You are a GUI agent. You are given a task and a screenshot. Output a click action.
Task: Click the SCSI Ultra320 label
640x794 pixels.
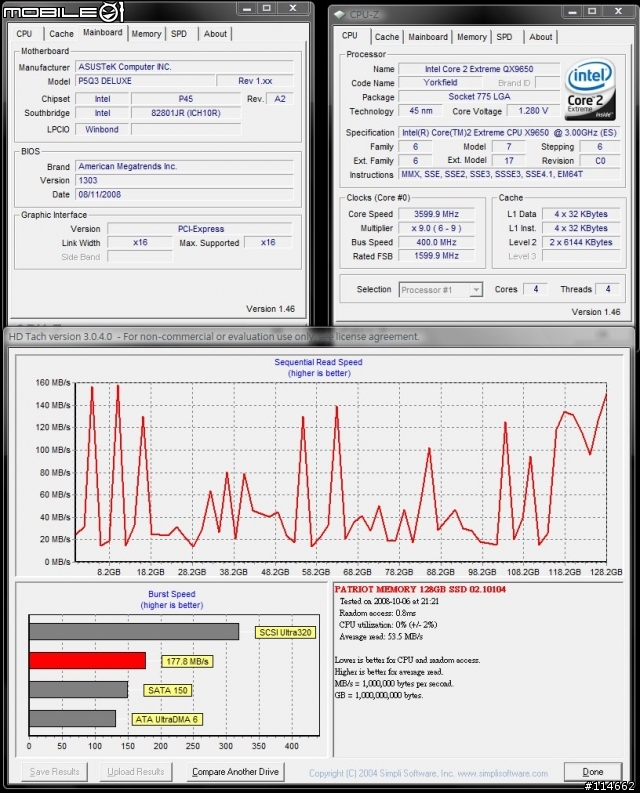click(285, 632)
